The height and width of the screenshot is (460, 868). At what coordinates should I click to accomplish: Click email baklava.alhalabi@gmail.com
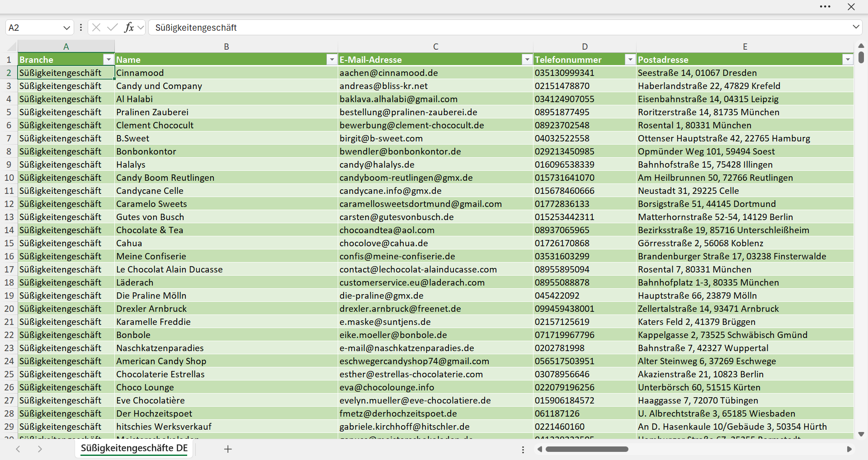(435, 99)
